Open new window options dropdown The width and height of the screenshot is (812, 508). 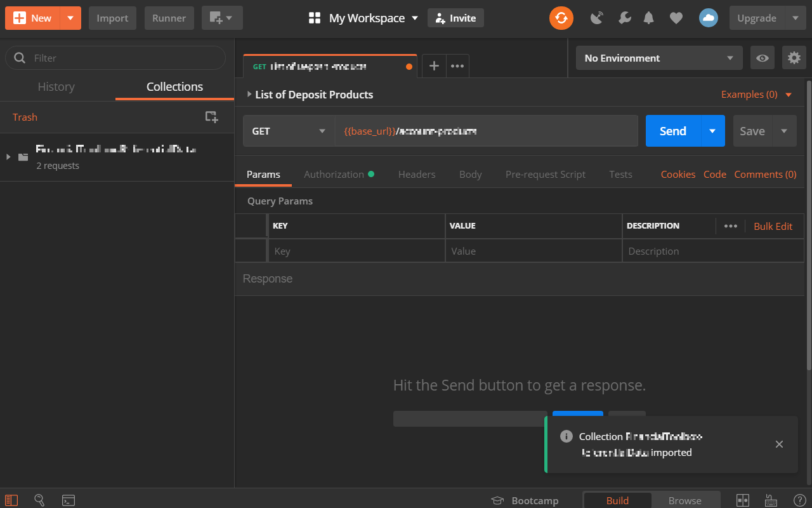click(222, 18)
